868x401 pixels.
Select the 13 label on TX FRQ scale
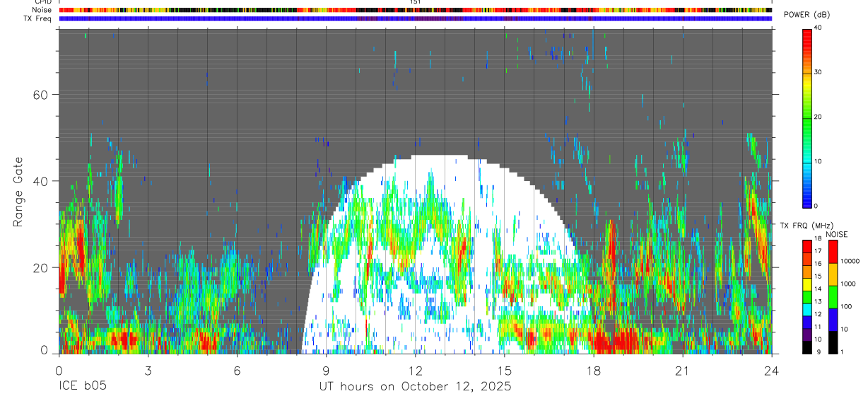point(818,302)
